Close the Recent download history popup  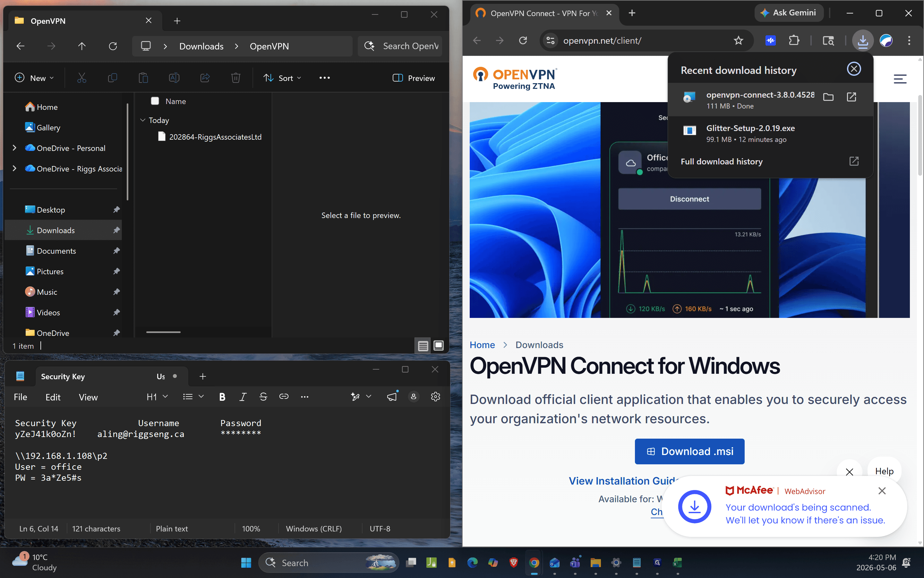tap(854, 69)
